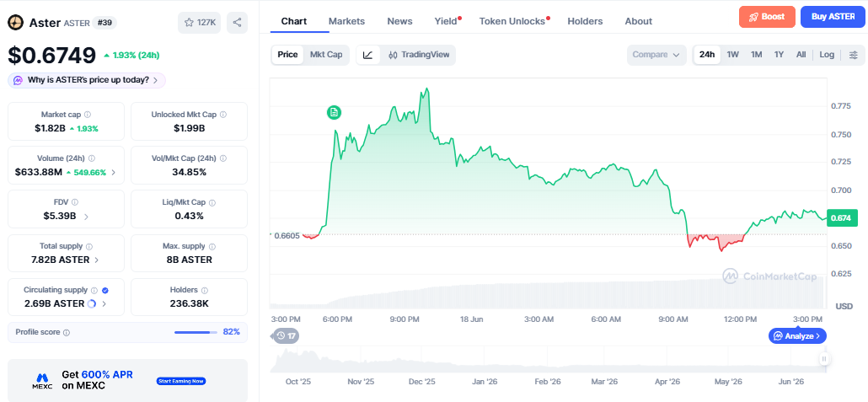Click the Volume (24h) info icon
Image resolution: width=868 pixels, height=402 pixels.
coord(92,158)
